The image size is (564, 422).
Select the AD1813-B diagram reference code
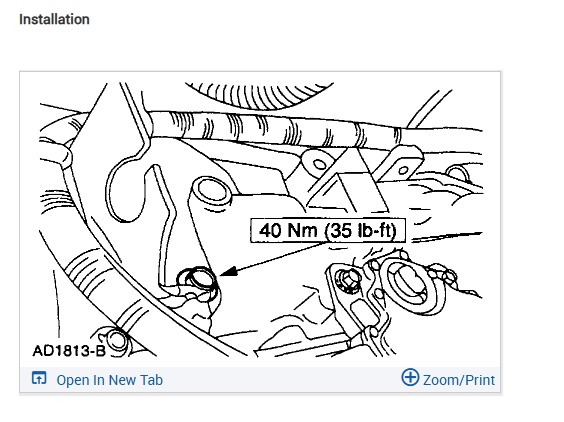(69, 351)
